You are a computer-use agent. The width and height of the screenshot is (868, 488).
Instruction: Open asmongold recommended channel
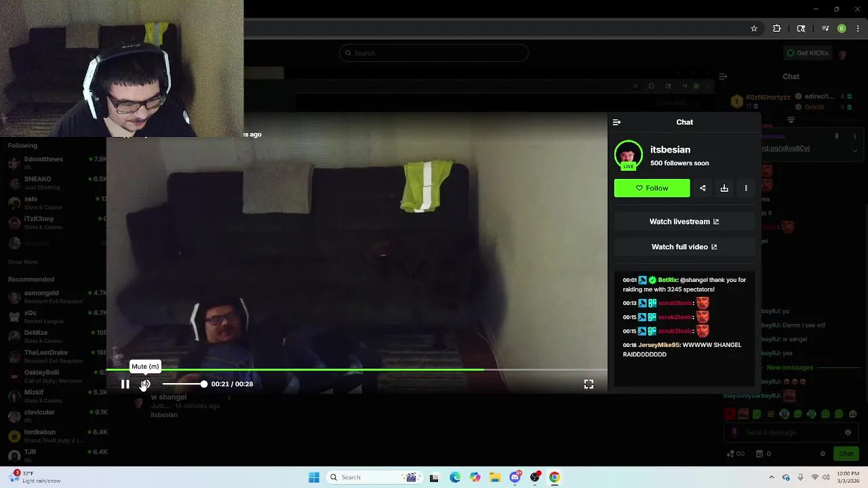(x=57, y=297)
